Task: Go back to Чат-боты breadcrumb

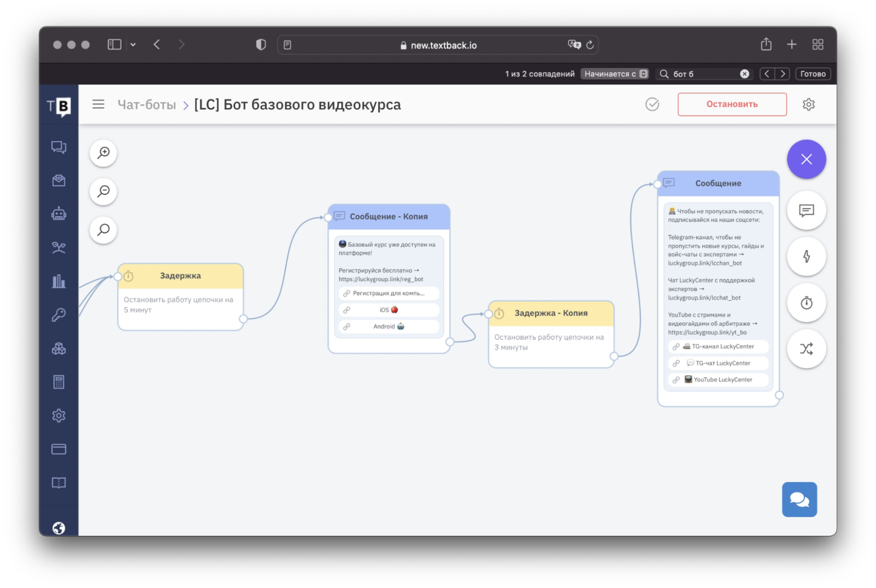Action: point(147,105)
